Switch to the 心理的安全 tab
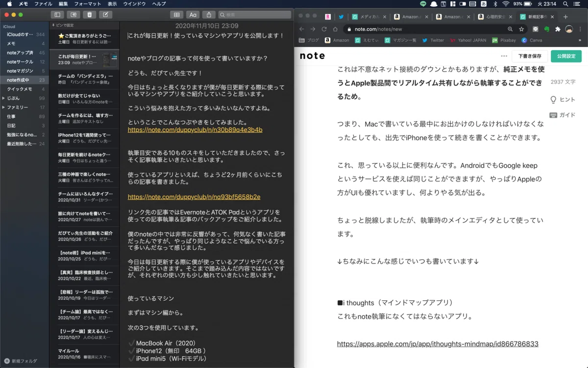The height and width of the screenshot is (368, 588). pos(496,17)
